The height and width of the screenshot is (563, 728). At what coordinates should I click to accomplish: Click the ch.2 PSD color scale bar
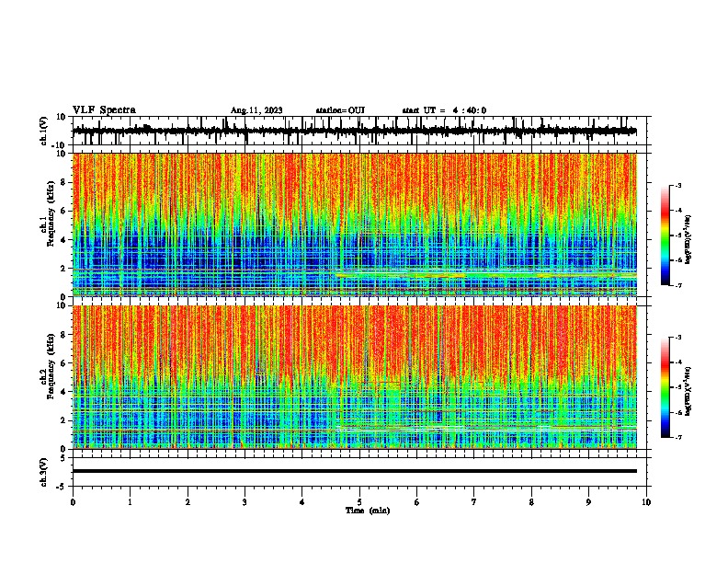[x=665, y=387]
